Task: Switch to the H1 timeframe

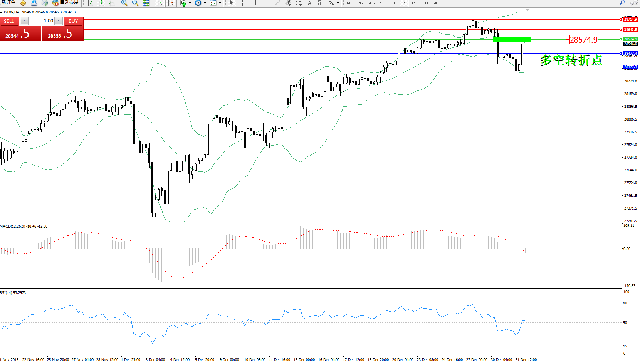Action: pyautogui.click(x=393, y=3)
